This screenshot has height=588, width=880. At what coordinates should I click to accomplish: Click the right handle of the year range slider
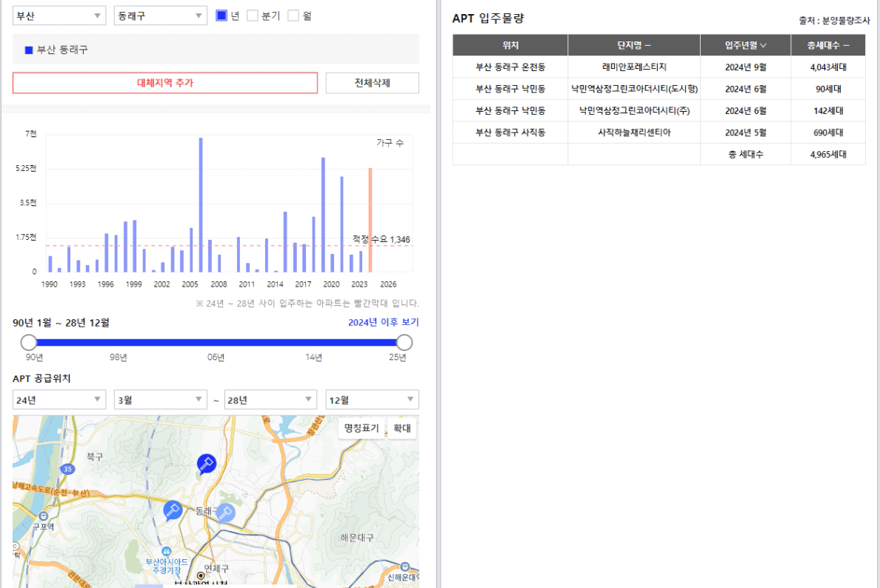pos(404,342)
